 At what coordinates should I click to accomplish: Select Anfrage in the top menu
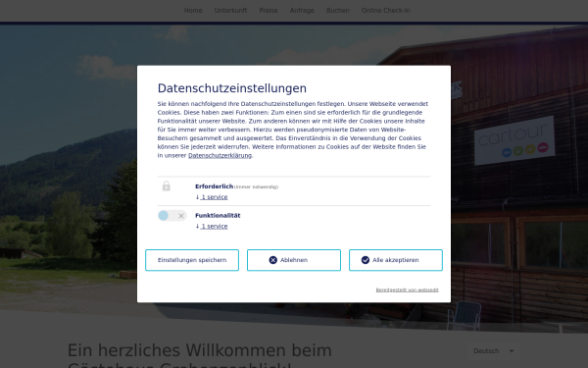click(302, 11)
